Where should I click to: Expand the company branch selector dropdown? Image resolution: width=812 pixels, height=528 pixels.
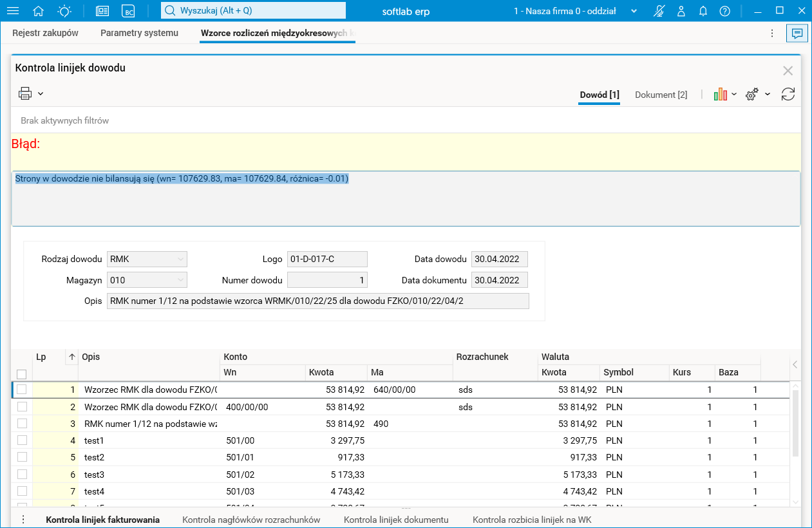click(634, 11)
